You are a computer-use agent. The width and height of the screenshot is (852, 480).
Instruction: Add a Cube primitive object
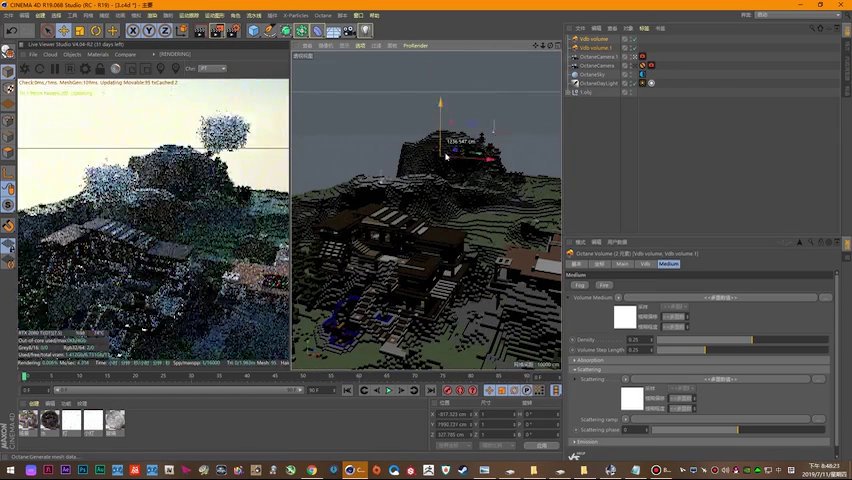(254, 31)
